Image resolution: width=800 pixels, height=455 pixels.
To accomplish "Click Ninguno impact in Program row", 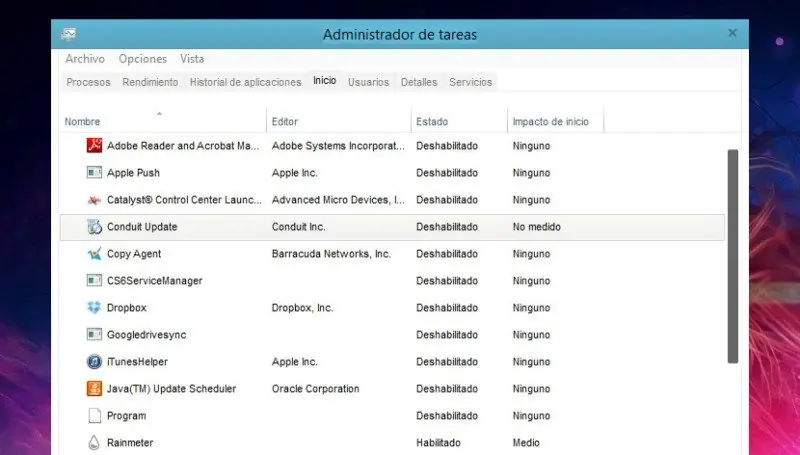I will (x=531, y=416).
